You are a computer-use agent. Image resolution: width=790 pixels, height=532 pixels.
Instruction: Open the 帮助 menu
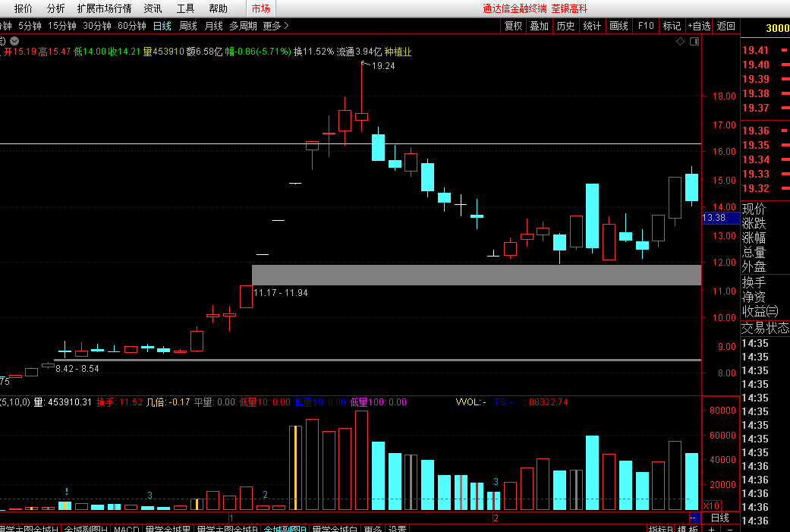click(218, 8)
